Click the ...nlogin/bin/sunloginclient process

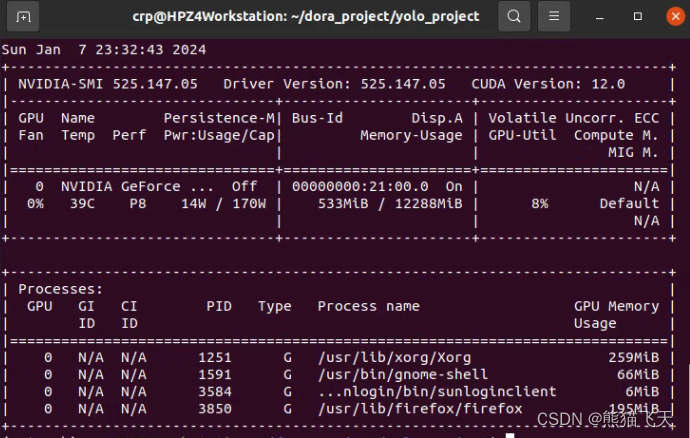tap(437, 392)
